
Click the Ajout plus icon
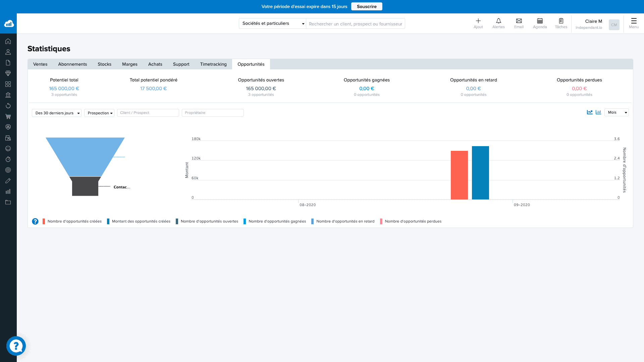click(x=478, y=21)
